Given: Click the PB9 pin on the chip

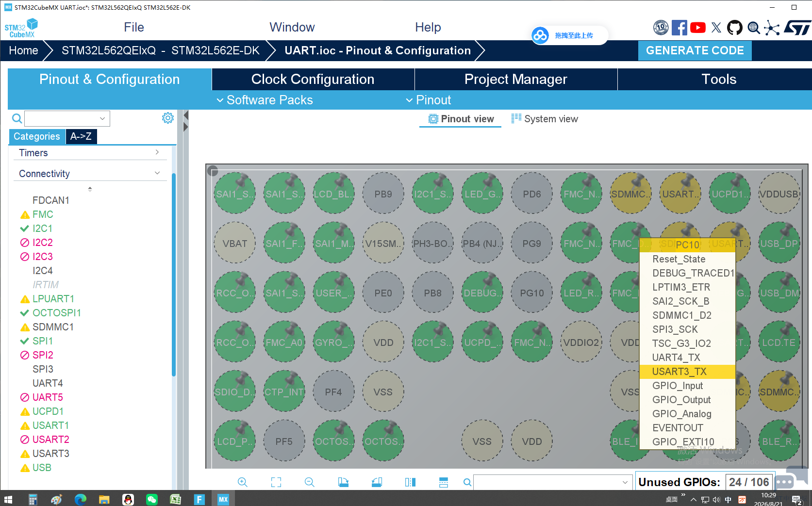Looking at the screenshot, I should [x=383, y=194].
